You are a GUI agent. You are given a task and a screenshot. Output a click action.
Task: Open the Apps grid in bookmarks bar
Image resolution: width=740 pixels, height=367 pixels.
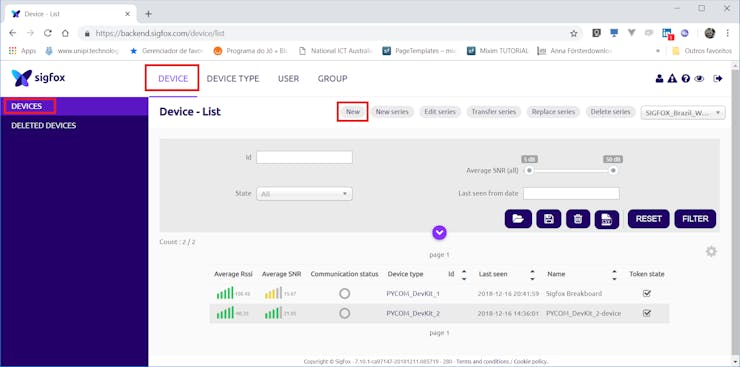[22, 50]
